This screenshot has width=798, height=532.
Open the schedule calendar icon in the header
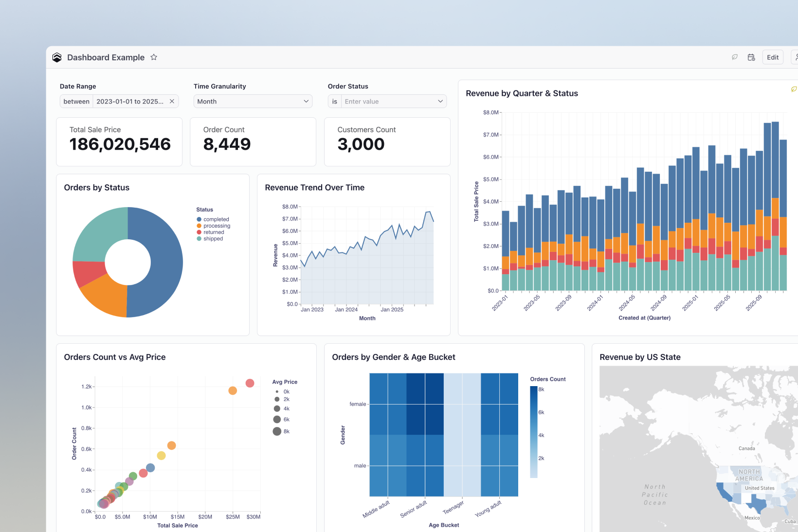pyautogui.click(x=751, y=57)
